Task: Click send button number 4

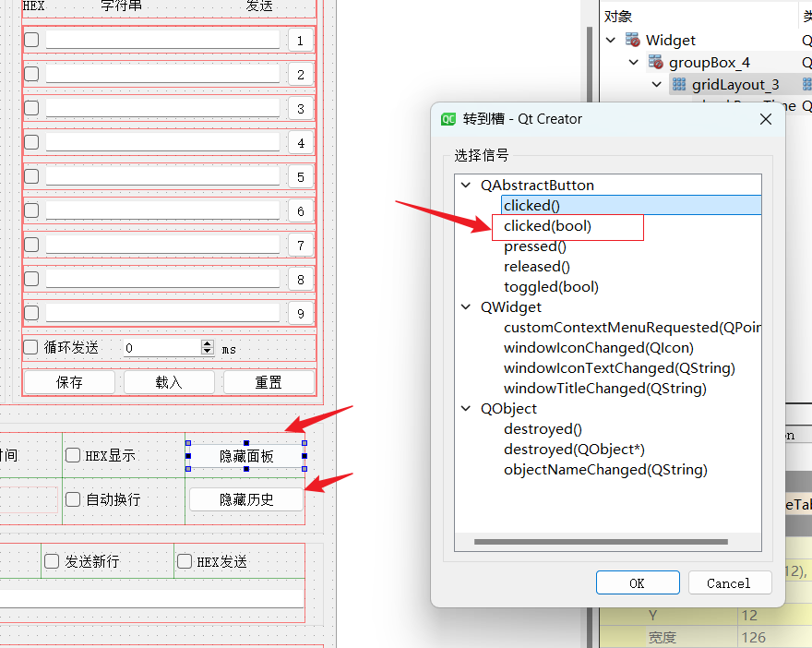Action: [x=301, y=143]
